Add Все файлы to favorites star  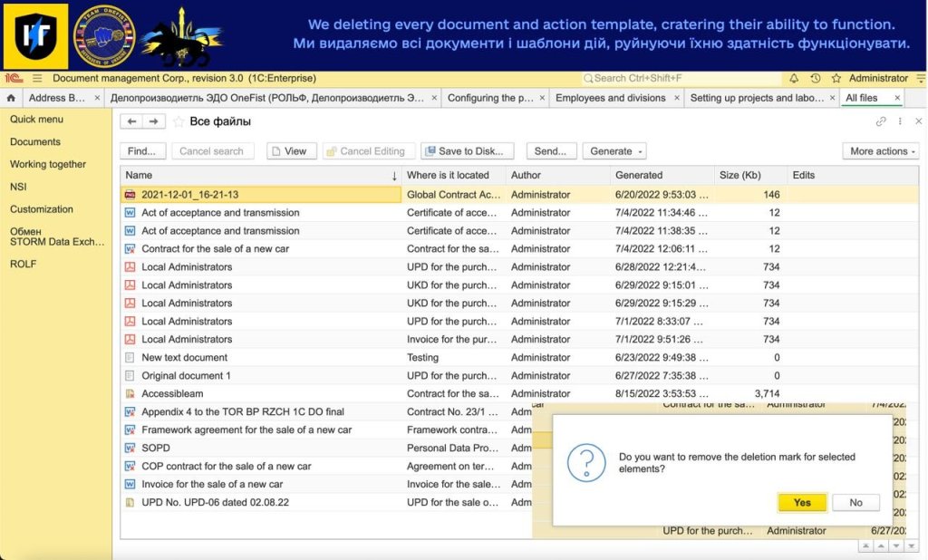pos(179,121)
